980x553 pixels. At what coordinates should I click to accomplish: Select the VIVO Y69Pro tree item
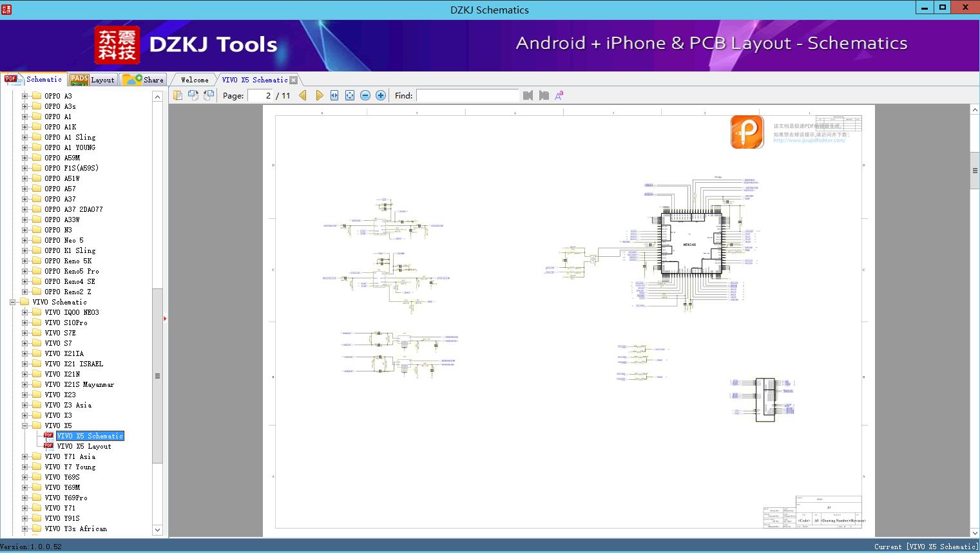(66, 498)
